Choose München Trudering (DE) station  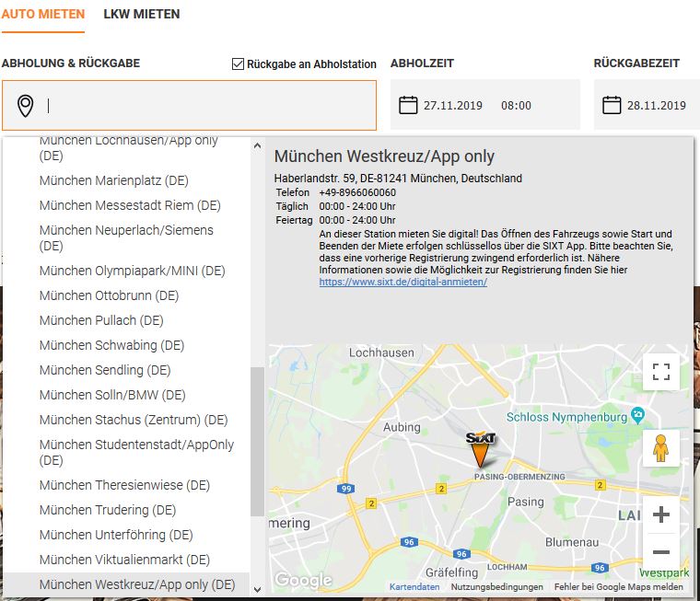(126, 510)
